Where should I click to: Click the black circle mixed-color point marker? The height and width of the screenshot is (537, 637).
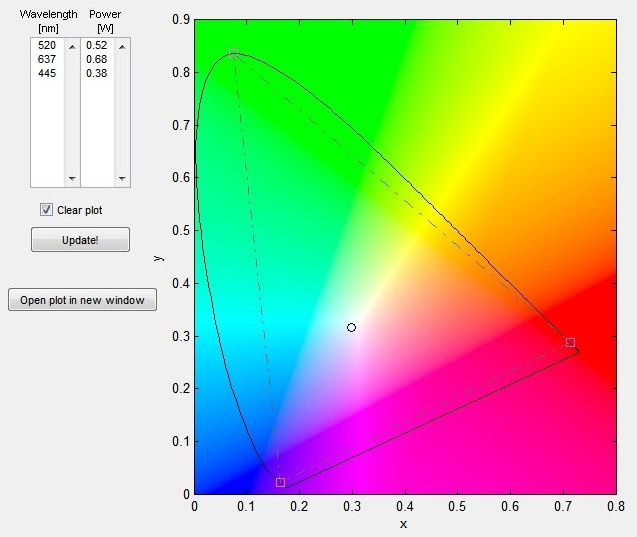(x=351, y=327)
